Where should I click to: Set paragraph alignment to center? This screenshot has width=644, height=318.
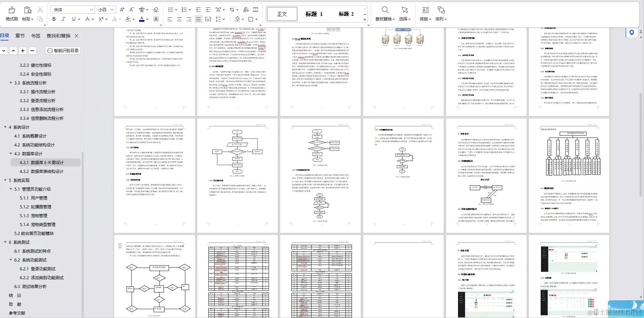[179, 19]
